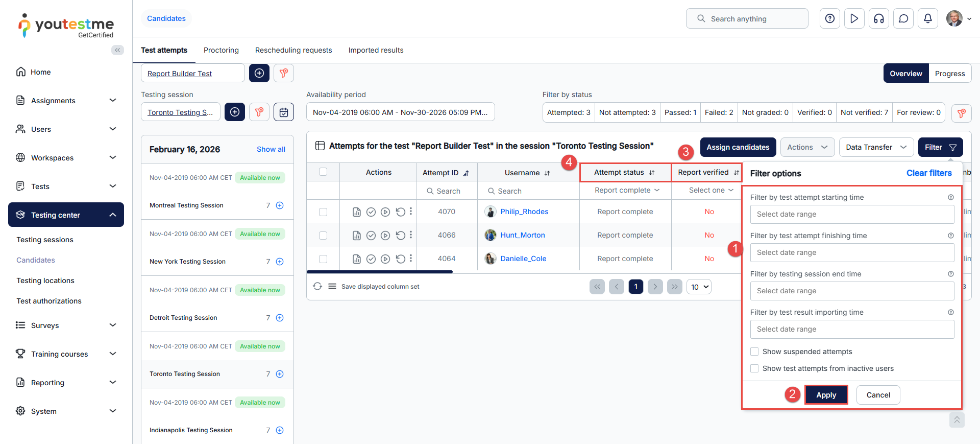This screenshot has width=980, height=444.
Task: Click the help question mark icon
Action: click(x=829, y=19)
